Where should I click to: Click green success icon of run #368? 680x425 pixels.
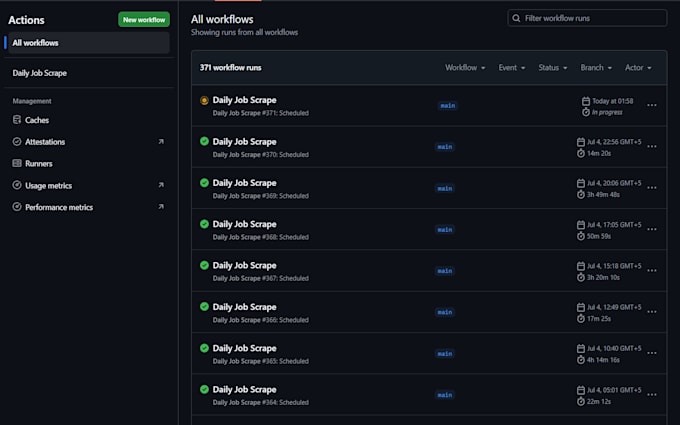pos(204,224)
